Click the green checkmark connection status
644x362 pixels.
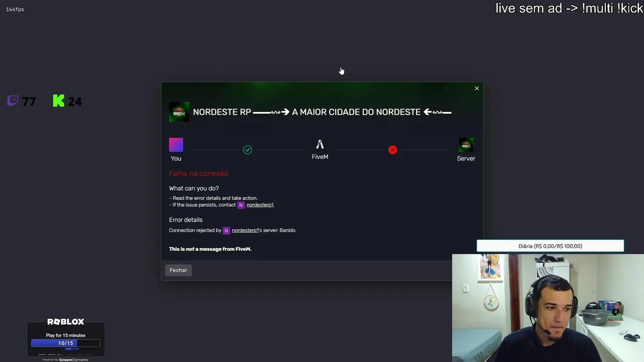(x=248, y=150)
